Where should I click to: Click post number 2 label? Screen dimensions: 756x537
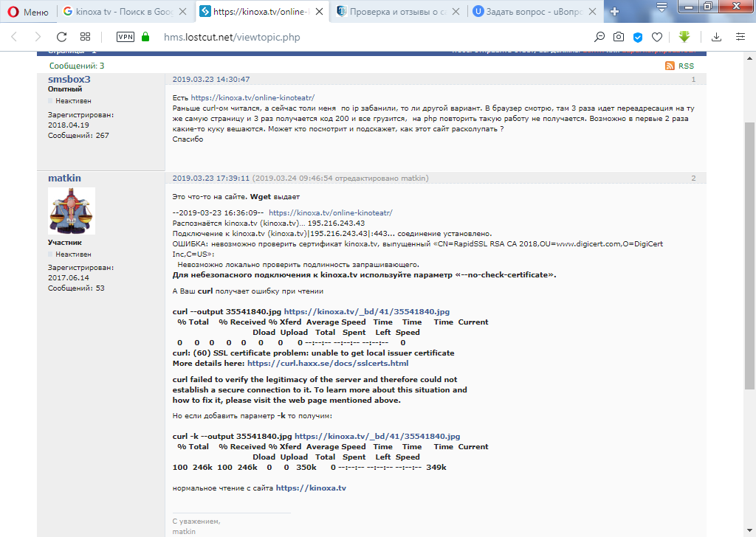tap(693, 179)
